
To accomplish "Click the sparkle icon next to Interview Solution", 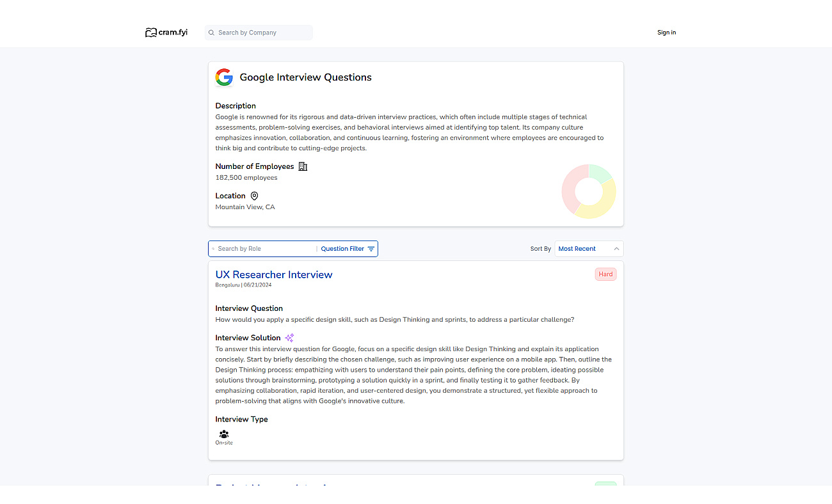I will click(x=289, y=338).
